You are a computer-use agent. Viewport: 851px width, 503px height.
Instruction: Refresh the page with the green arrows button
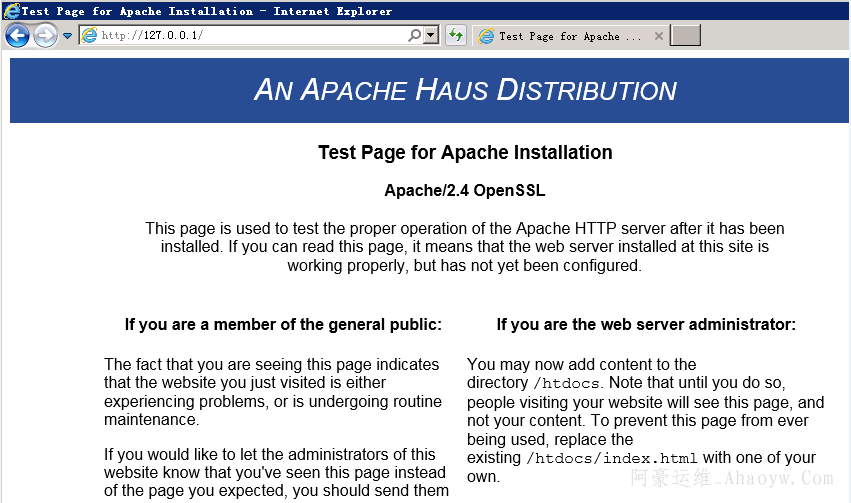[456, 36]
